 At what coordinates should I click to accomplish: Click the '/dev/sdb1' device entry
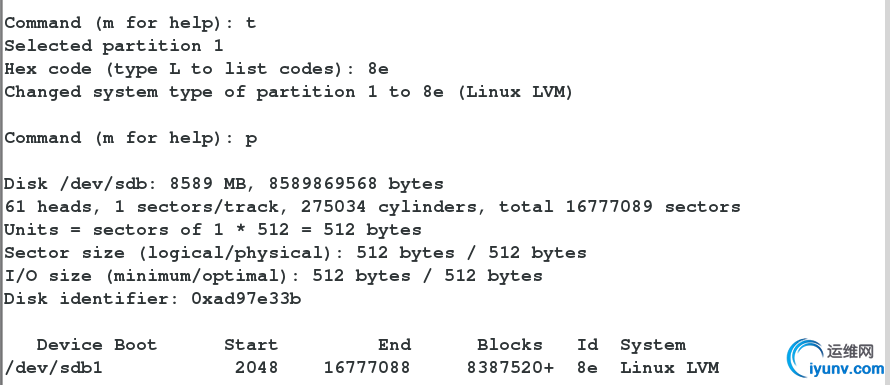[53, 368]
